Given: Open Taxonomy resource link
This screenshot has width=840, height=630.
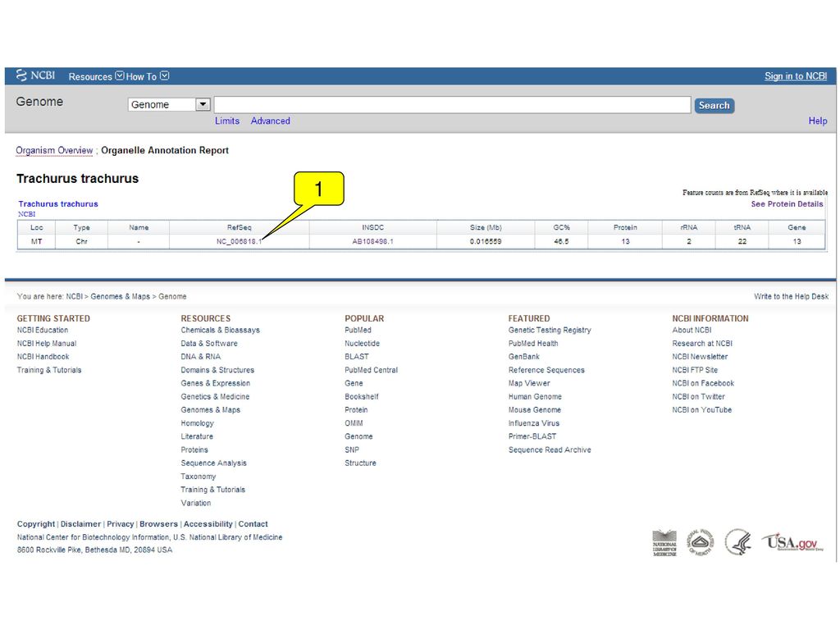Looking at the screenshot, I should (x=199, y=477).
